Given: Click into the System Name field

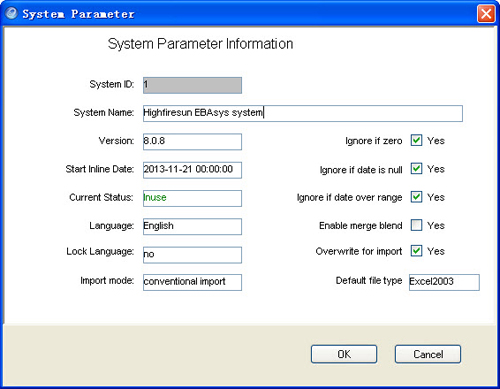Looking at the screenshot, I should (x=303, y=113).
